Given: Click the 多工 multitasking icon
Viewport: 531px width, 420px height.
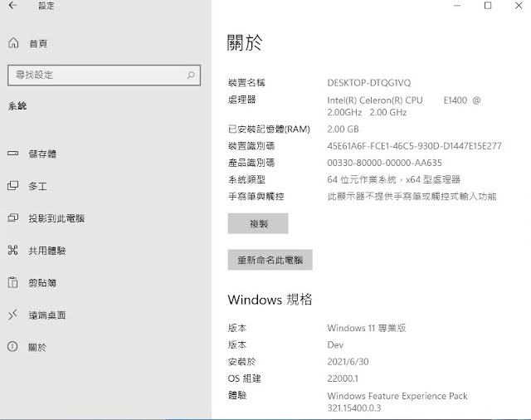Looking at the screenshot, I should [13, 186].
